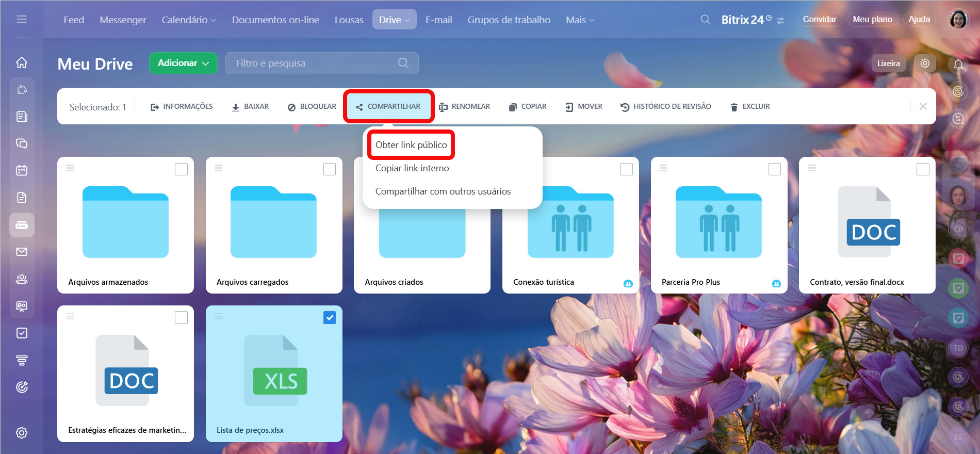Open the hamburger main menu

[22, 19]
